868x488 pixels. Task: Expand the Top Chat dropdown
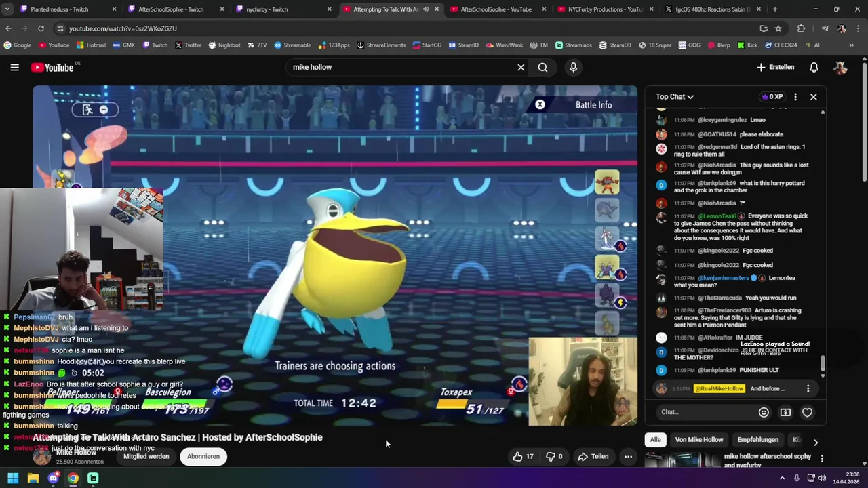pyautogui.click(x=675, y=97)
